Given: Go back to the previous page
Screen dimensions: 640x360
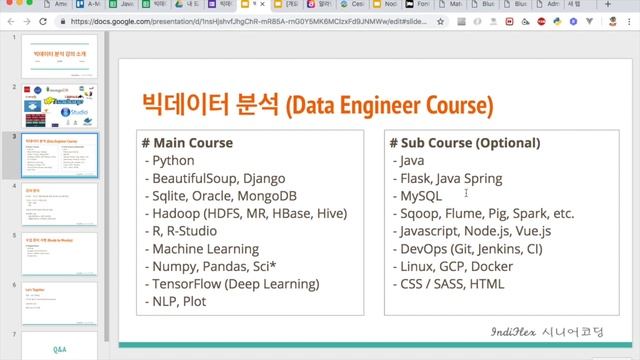Looking at the screenshot, I should (11, 22).
